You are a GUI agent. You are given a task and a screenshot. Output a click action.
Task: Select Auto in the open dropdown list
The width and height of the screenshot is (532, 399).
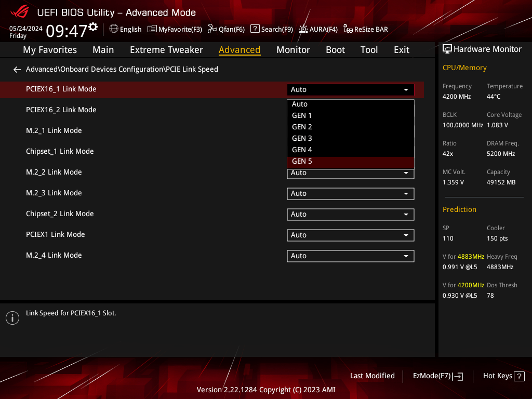(x=351, y=104)
